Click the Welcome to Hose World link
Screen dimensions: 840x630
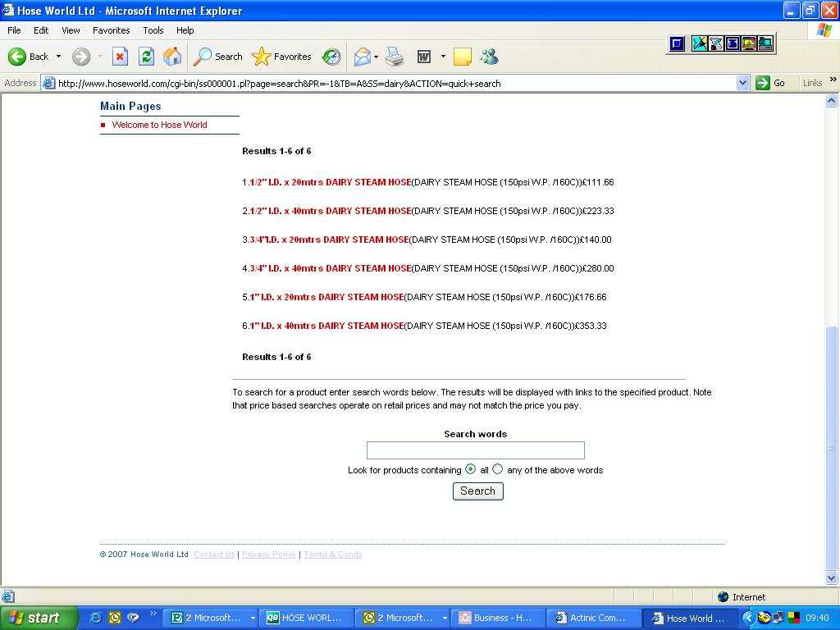click(x=159, y=125)
